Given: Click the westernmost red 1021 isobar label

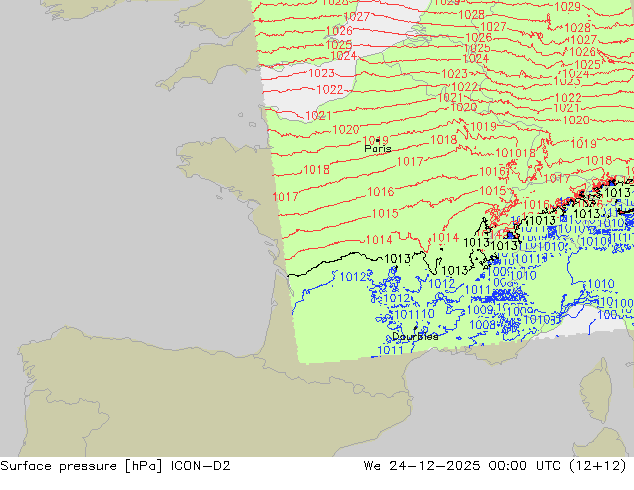Looking at the screenshot, I should point(318,116).
